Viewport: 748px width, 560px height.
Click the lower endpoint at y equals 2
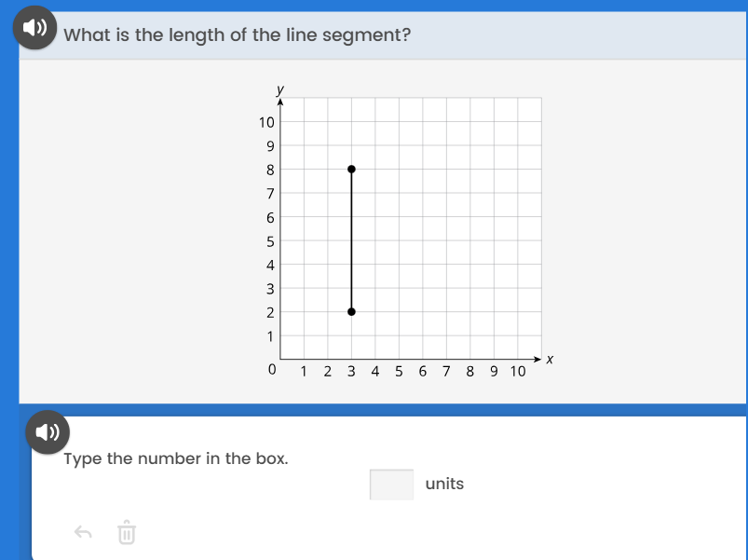coord(351,311)
